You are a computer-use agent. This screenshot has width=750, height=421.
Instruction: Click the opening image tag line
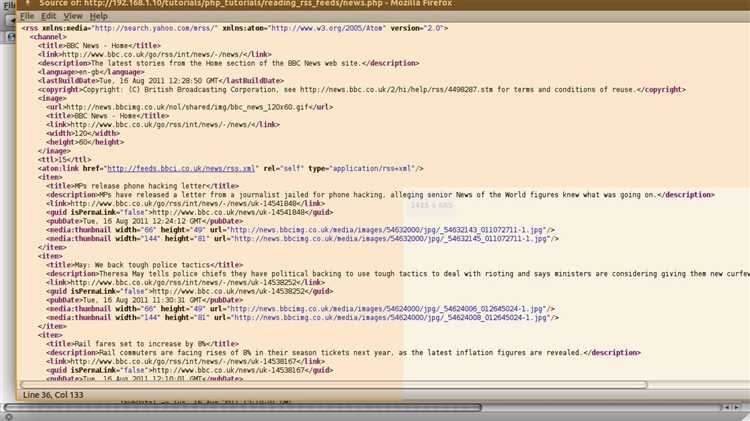[x=52, y=98]
